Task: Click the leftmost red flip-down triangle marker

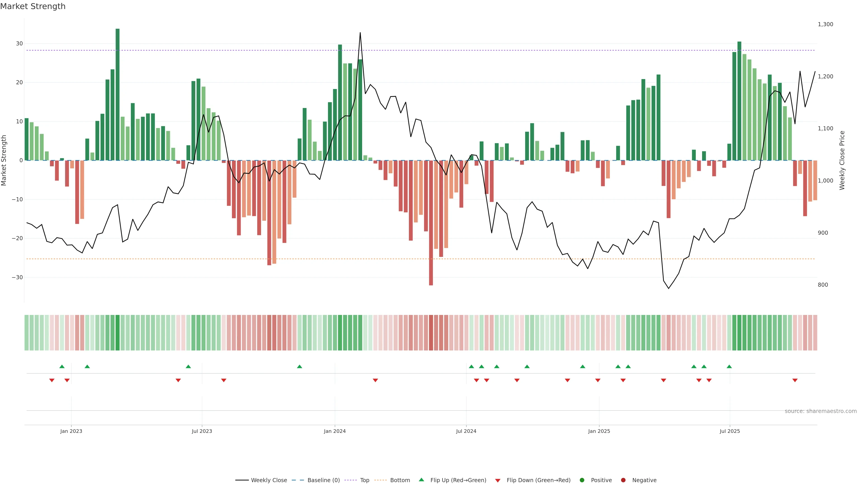Action: [52, 380]
